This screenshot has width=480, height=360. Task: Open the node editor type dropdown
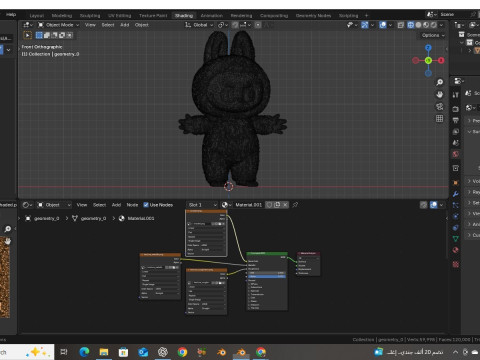coord(27,205)
